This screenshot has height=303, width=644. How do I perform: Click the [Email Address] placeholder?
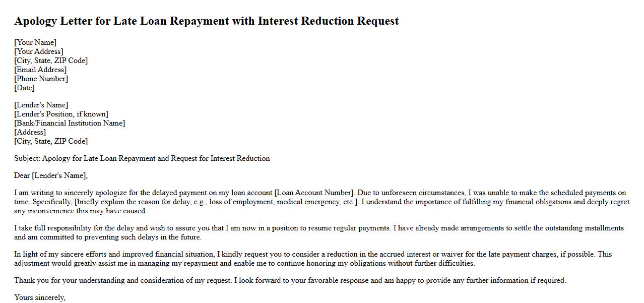click(40, 70)
